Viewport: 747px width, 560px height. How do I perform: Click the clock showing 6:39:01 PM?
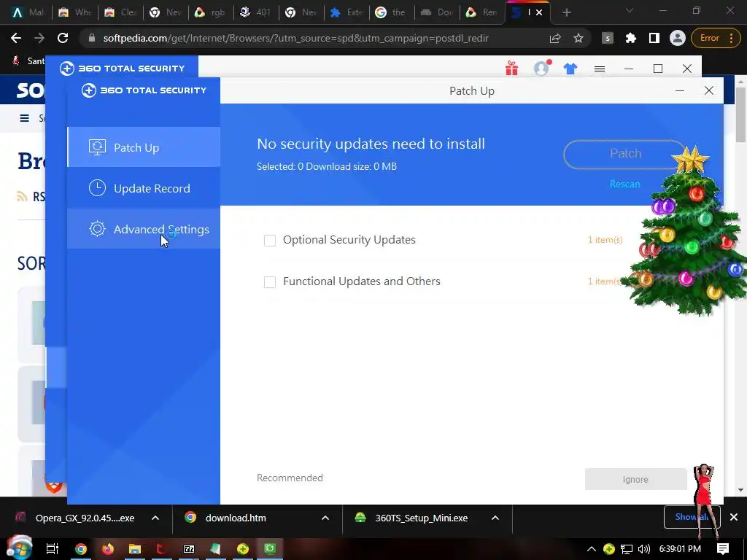click(680, 549)
